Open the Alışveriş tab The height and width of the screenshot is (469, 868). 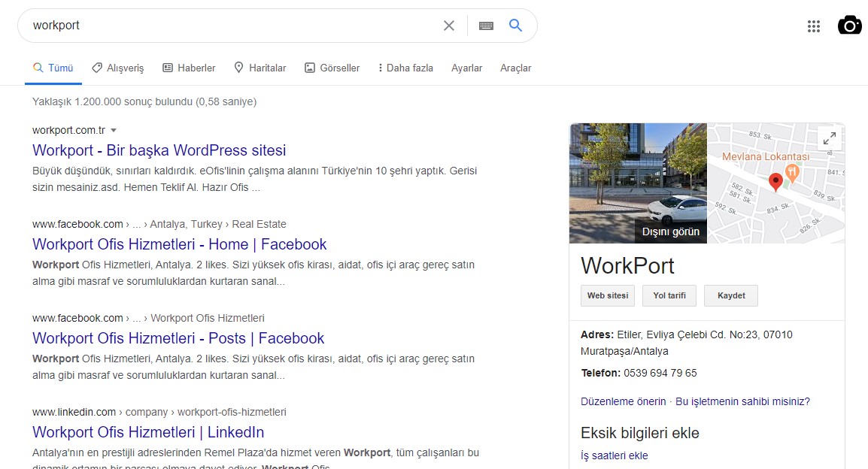[118, 68]
